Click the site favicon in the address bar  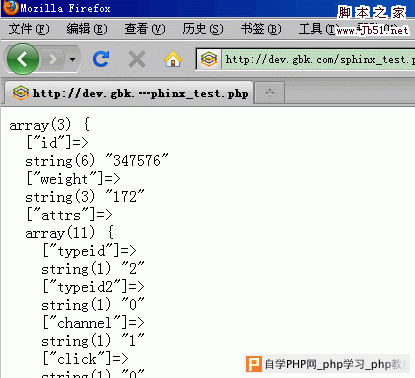[x=209, y=59]
